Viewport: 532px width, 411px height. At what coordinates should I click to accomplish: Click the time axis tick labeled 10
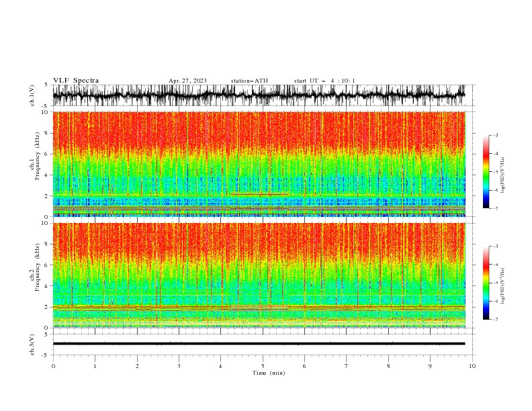point(472,366)
